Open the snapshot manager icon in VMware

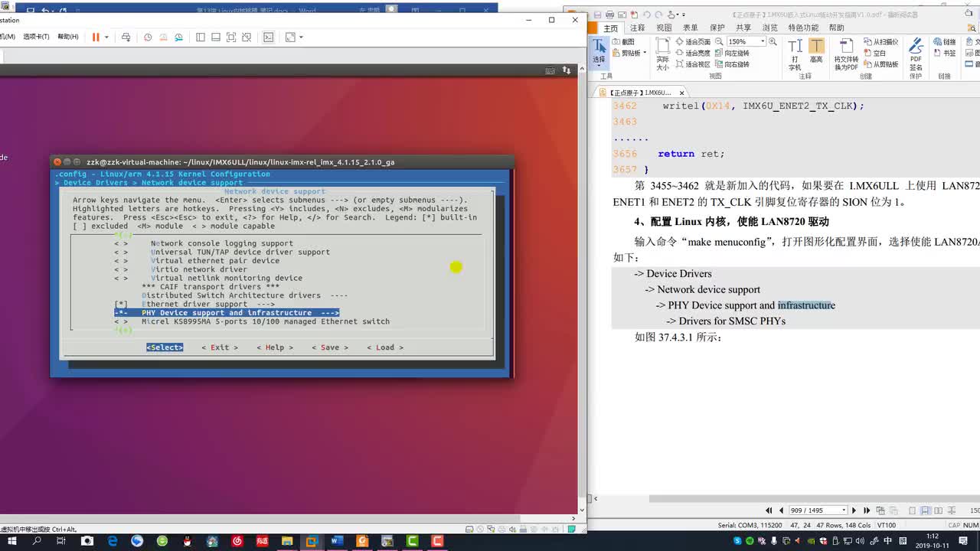click(178, 37)
